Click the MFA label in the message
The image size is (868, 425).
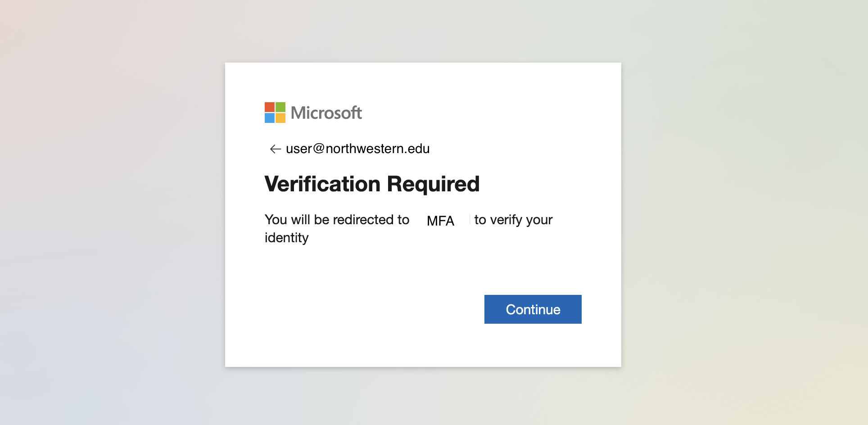coord(440,221)
